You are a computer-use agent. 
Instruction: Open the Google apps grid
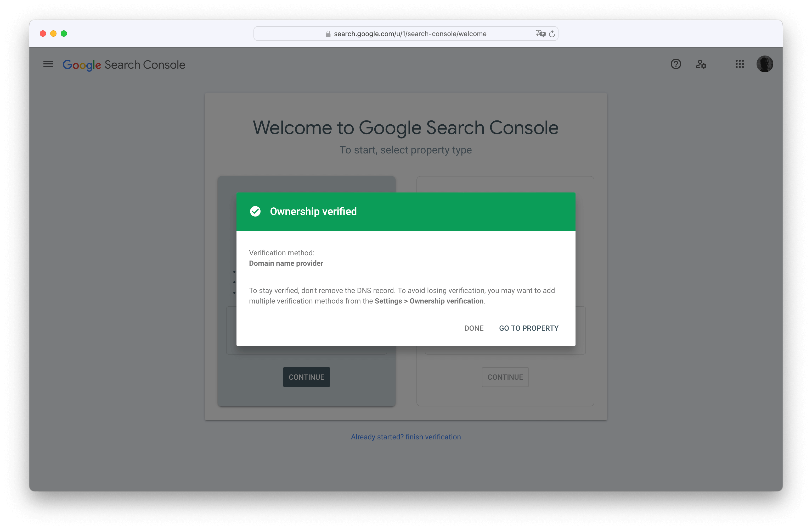pos(739,64)
